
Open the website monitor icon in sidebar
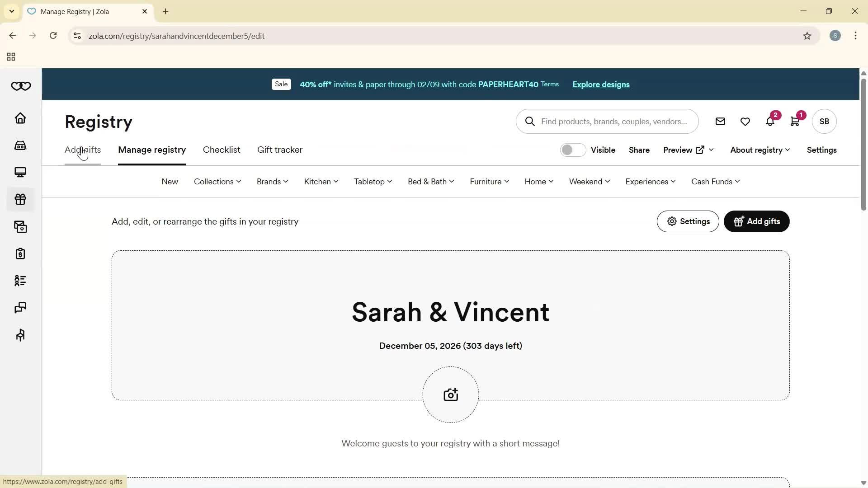point(20,172)
